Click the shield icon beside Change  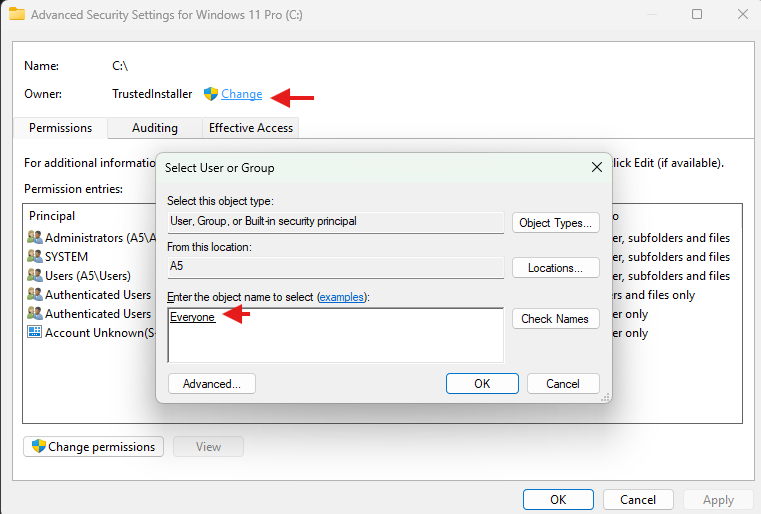pos(211,94)
